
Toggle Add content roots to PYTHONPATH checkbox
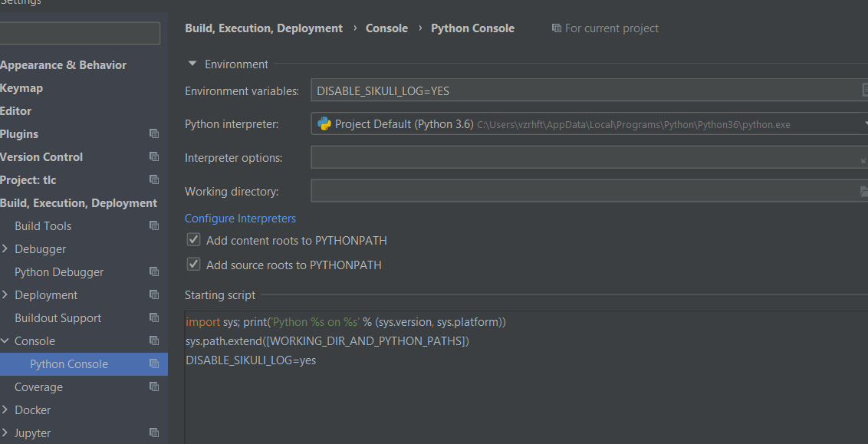coord(194,240)
